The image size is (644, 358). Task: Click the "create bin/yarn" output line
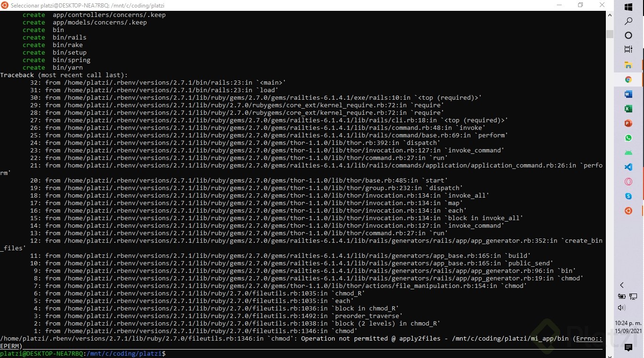[53, 67]
